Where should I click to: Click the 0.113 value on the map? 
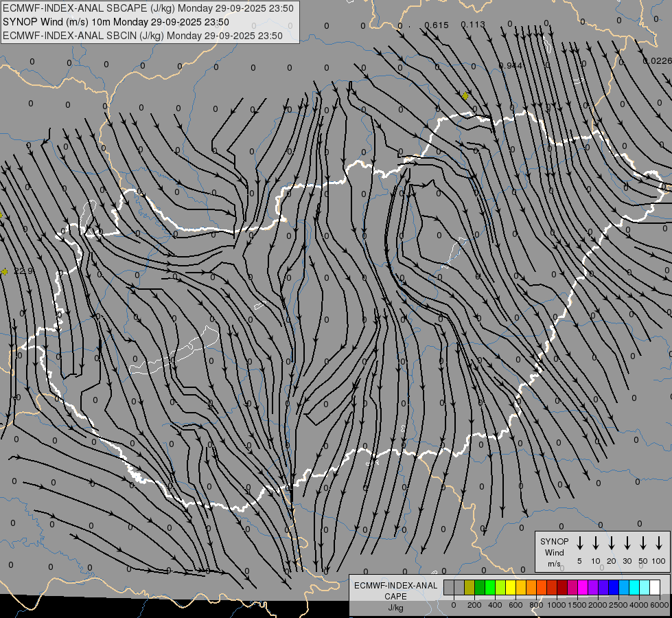click(473, 25)
